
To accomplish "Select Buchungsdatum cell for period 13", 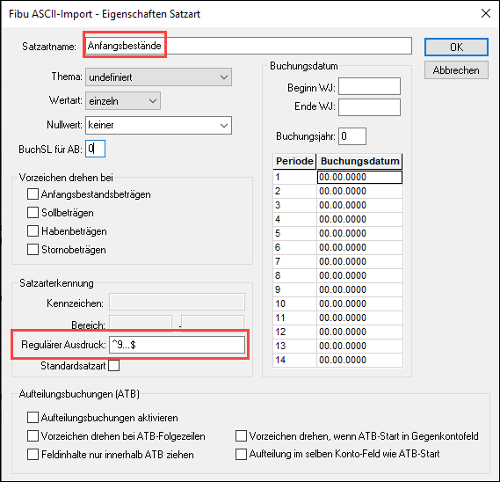I will [359, 346].
